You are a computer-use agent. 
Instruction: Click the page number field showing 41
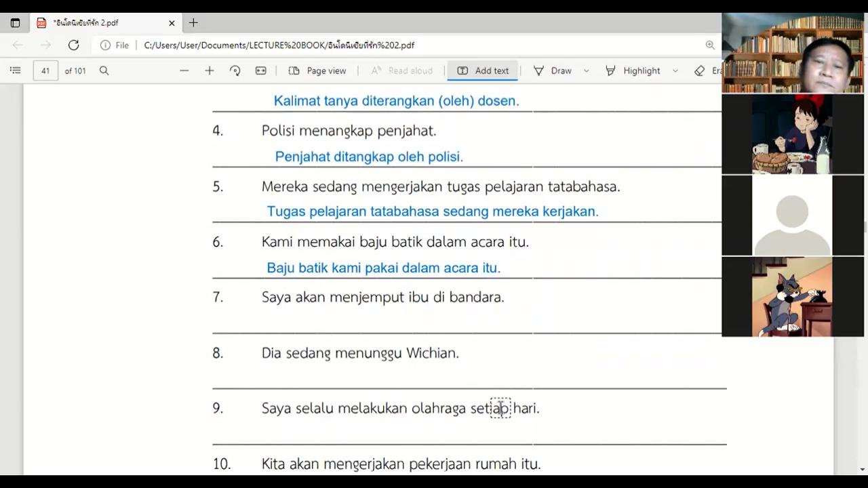45,70
